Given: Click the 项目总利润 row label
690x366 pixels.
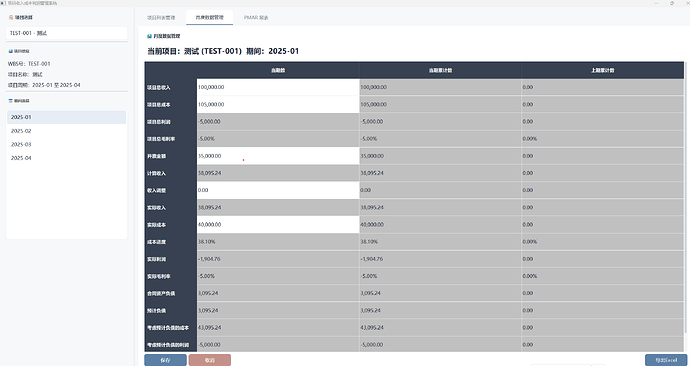Looking at the screenshot, I should (x=158, y=122).
